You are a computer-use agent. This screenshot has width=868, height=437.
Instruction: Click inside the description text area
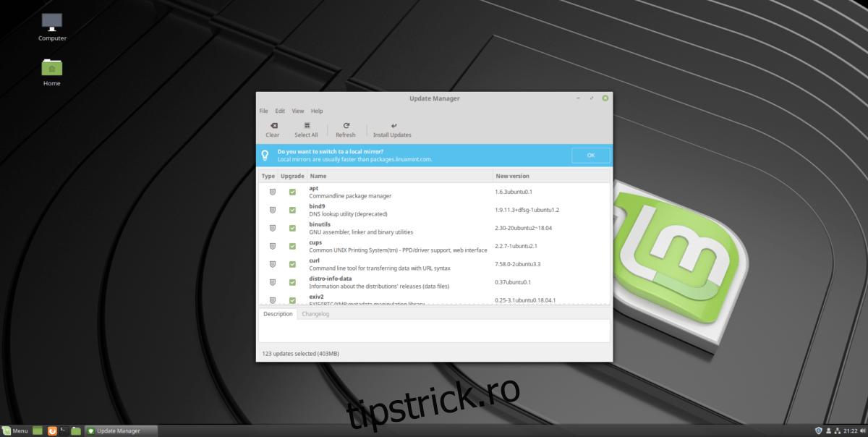coord(434,331)
